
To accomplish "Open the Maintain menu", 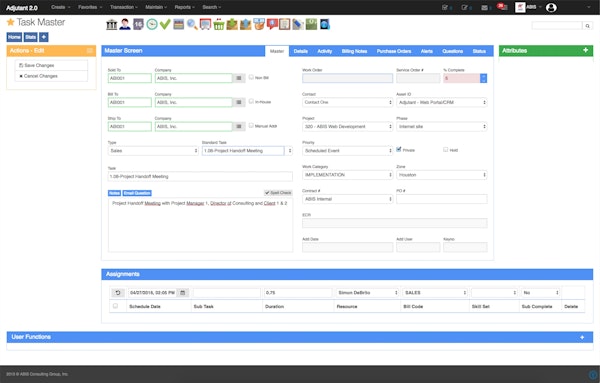I will 156,7.
